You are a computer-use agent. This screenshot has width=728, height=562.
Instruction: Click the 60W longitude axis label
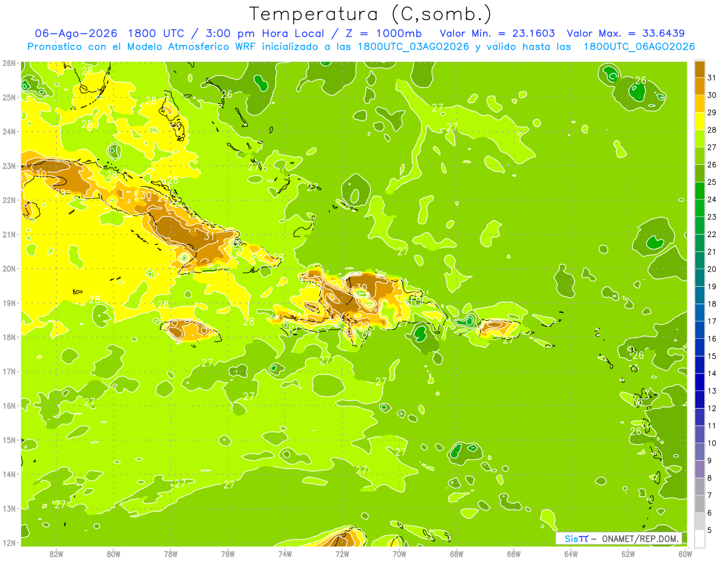686,553
